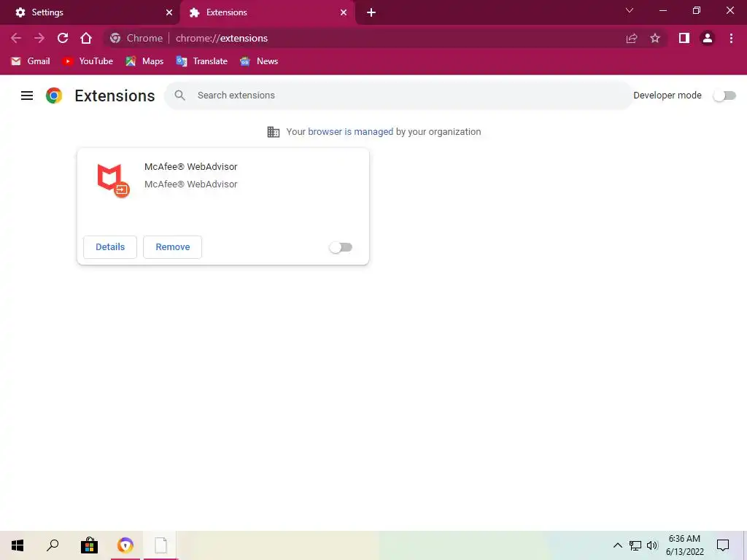Open the network status tray icon
This screenshot has width=747, height=560.
pyautogui.click(x=635, y=545)
